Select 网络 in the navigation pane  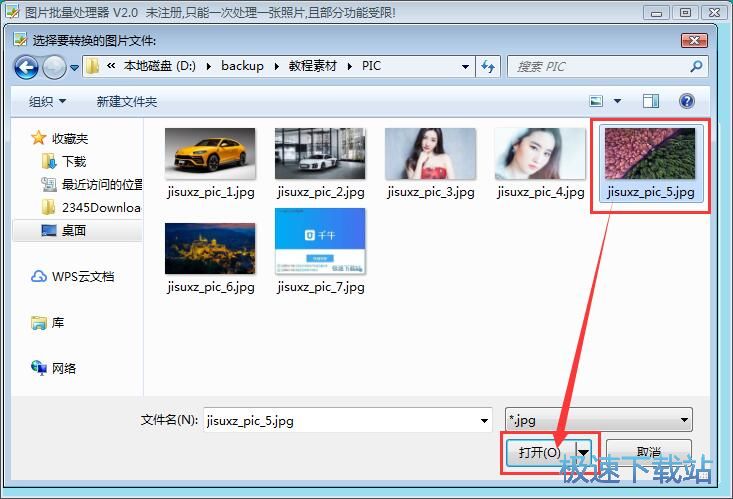click(x=53, y=368)
